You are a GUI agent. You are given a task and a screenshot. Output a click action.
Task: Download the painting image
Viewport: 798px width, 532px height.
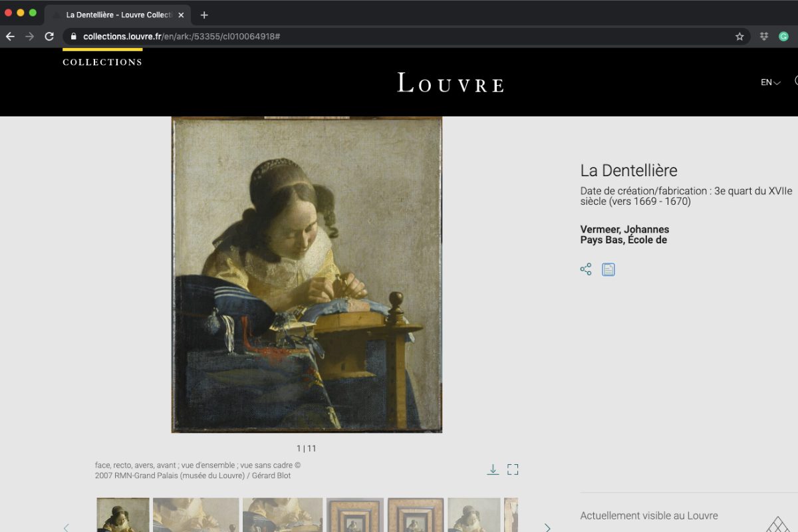[x=493, y=469]
